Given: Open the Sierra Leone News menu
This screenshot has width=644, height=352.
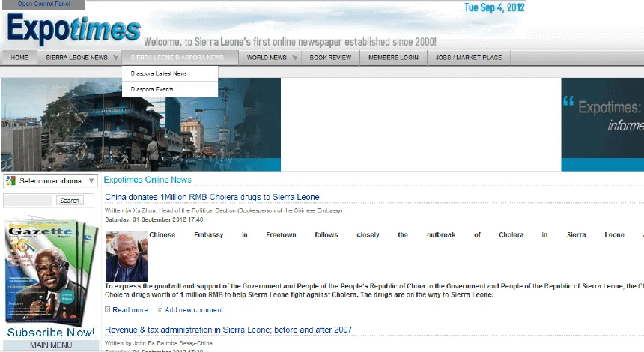Looking at the screenshot, I should (77, 58).
